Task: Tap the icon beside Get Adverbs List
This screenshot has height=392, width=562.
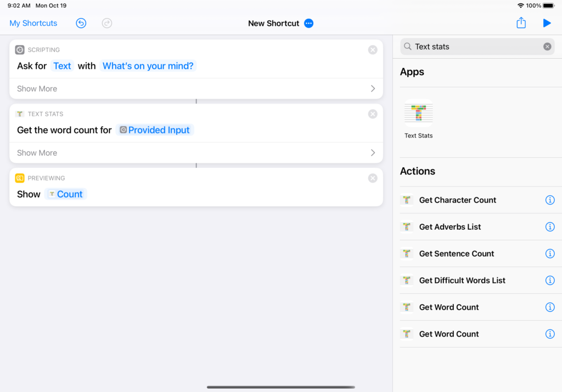Action: 407,227
